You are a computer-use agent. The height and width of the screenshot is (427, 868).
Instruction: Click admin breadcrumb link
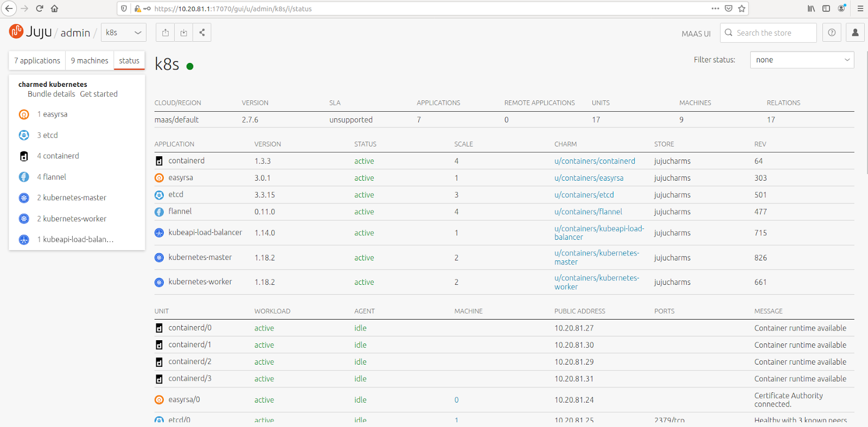click(x=75, y=33)
